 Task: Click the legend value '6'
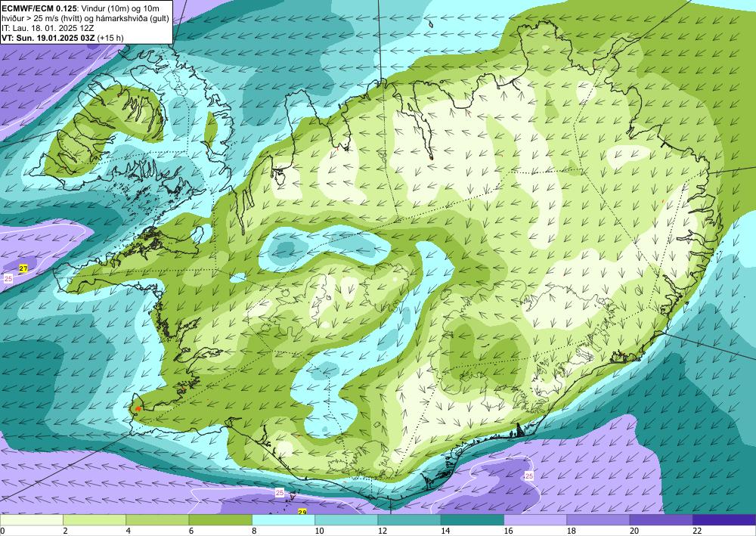pos(191,531)
